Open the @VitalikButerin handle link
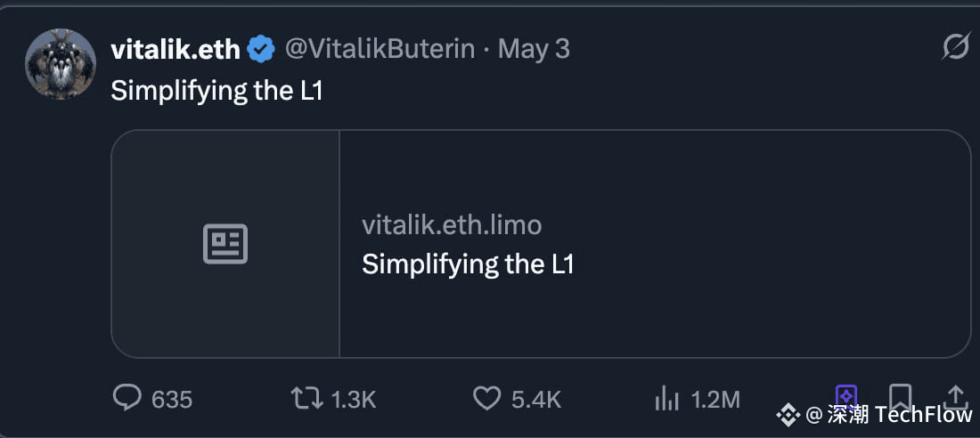This screenshot has width=980, height=438. pyautogui.click(x=380, y=49)
